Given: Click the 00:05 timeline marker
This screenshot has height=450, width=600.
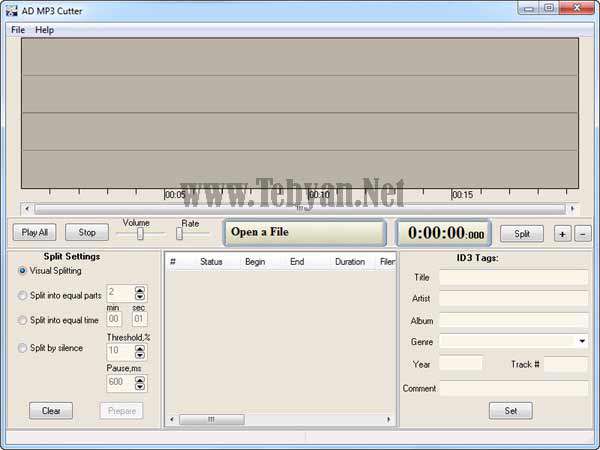Looking at the screenshot, I should point(174,195).
